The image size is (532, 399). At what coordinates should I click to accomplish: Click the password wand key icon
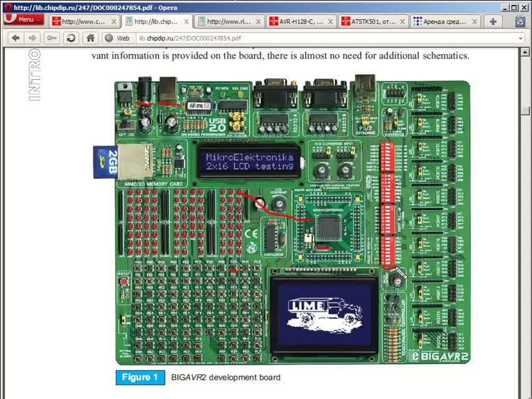pos(52,38)
